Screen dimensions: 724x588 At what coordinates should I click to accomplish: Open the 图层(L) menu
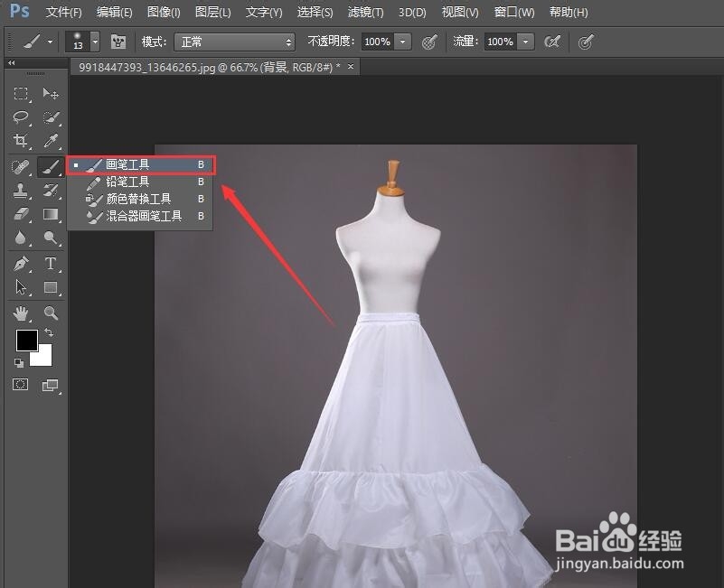point(212,12)
